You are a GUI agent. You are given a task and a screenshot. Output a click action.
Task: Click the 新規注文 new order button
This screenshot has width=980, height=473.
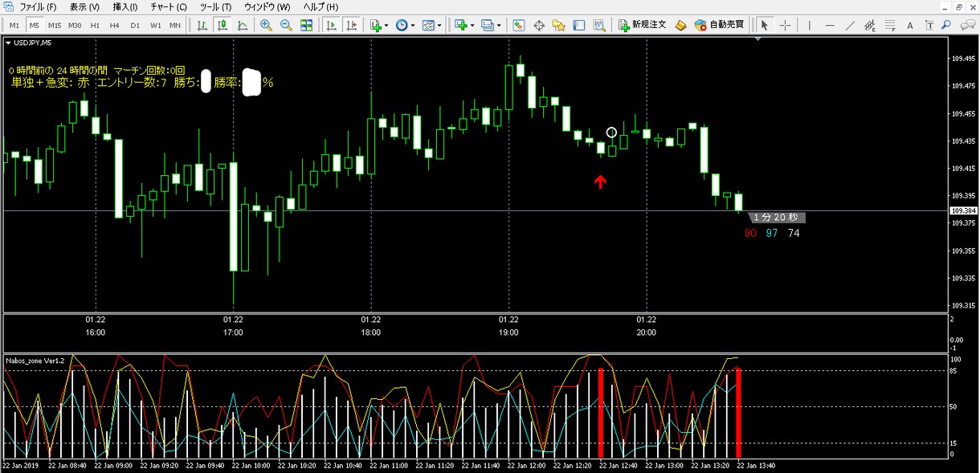coord(642,25)
